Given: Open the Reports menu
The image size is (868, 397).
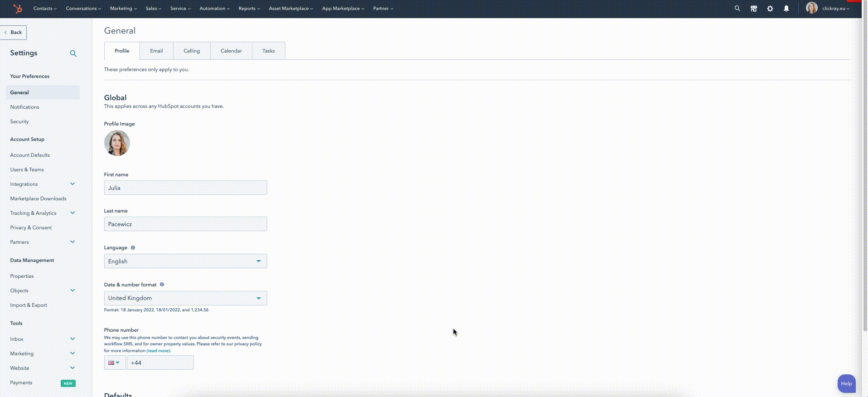Looking at the screenshot, I should [x=249, y=9].
